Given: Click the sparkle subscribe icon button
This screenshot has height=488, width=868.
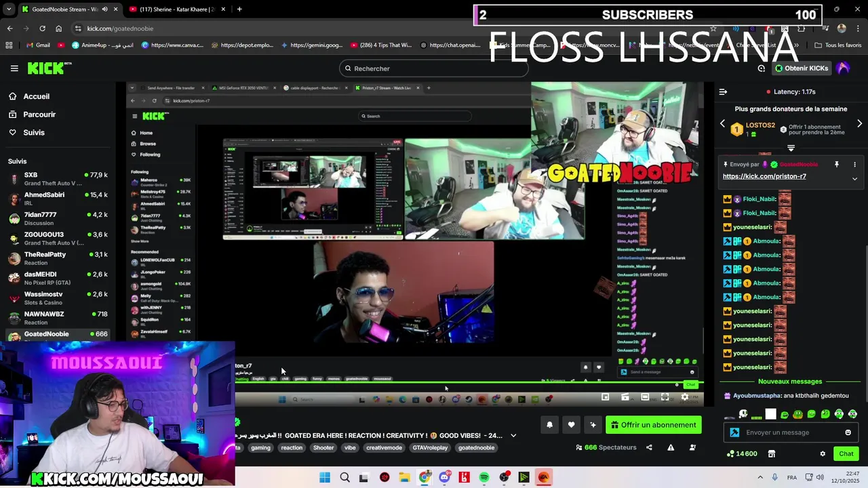Looking at the screenshot, I should point(593,425).
